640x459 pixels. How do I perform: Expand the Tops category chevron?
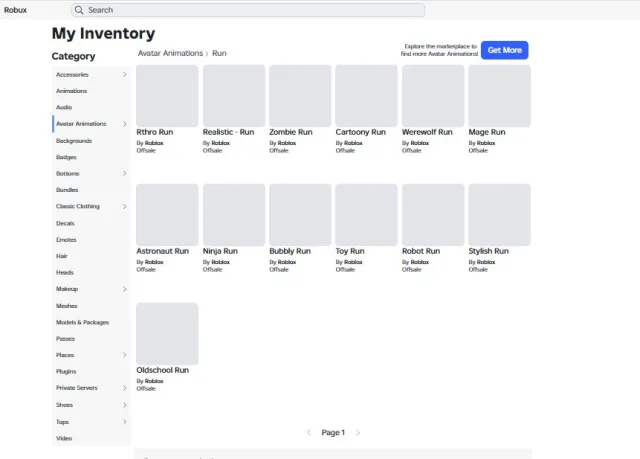tap(124, 422)
